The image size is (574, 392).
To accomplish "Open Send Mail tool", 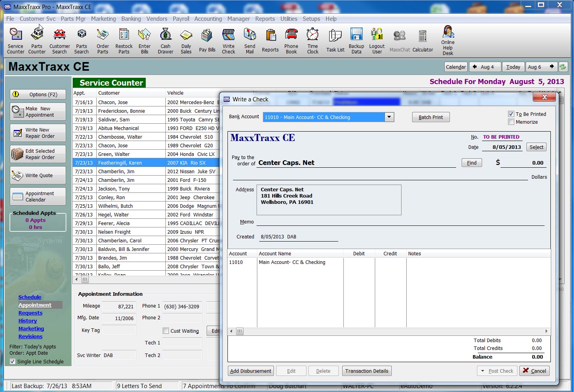I will point(250,40).
